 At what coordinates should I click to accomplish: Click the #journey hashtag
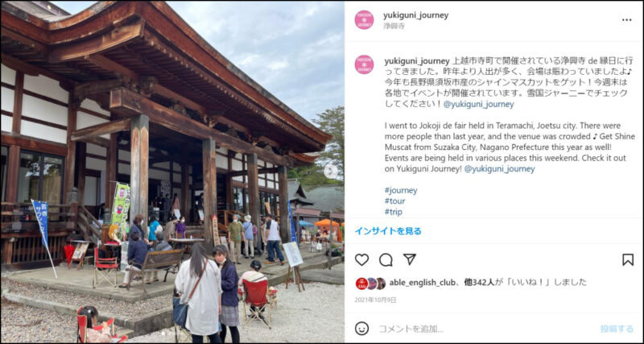tap(401, 190)
